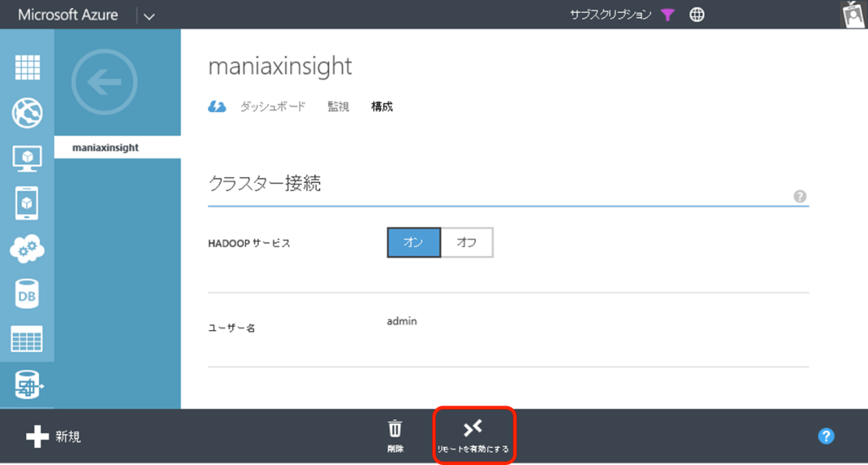Click the blue help icon in bottom bar
The height and width of the screenshot is (465, 868).
coord(826,436)
